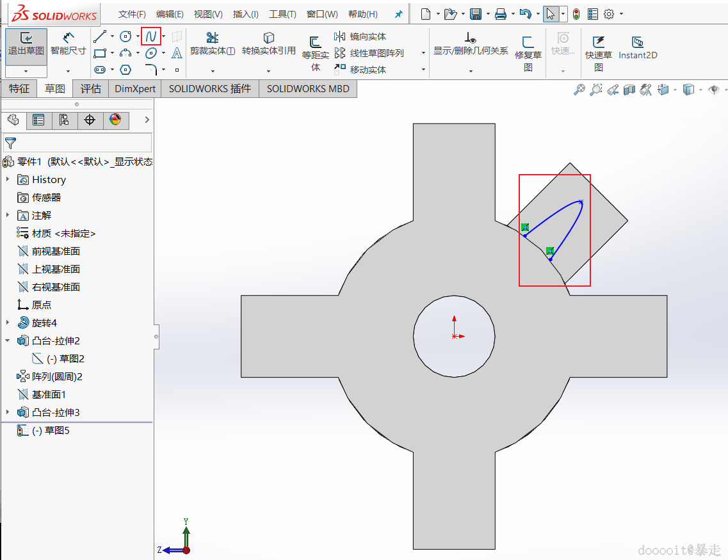Open the DisplayManager color wheel tab

point(115,120)
